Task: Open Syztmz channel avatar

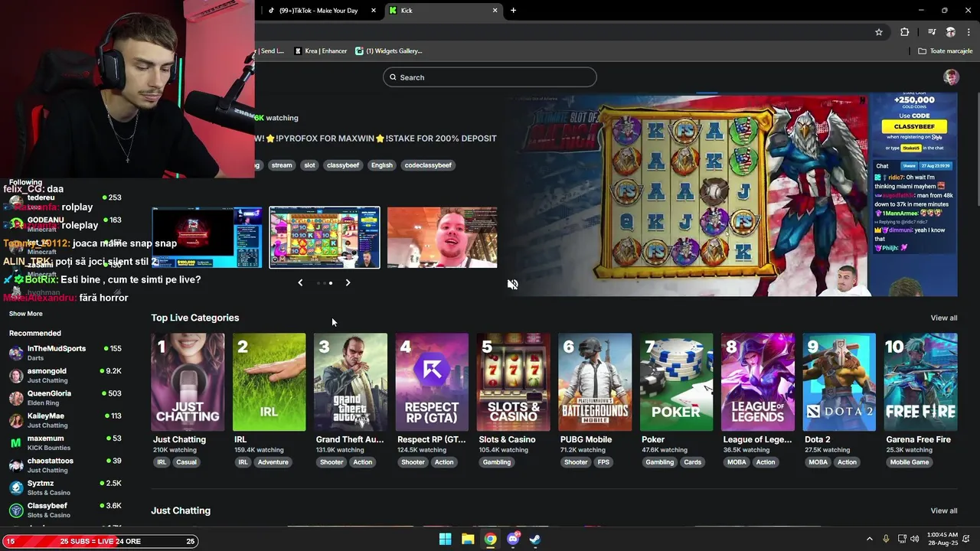Action: (15, 488)
